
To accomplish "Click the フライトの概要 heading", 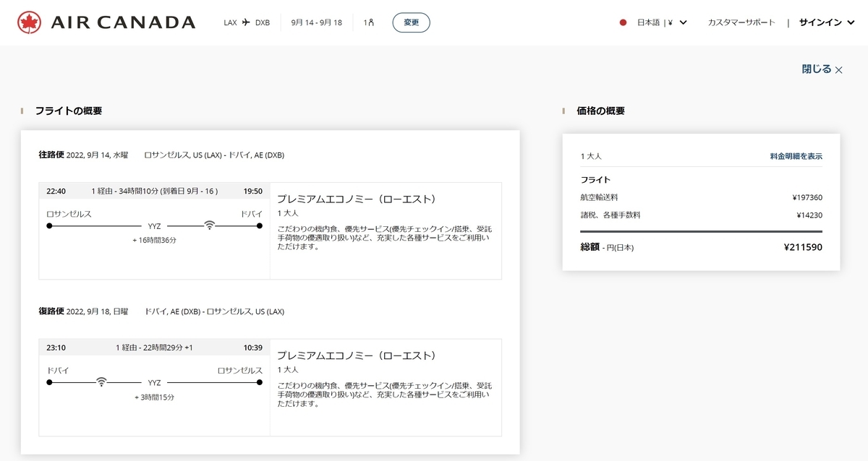I will (x=69, y=111).
